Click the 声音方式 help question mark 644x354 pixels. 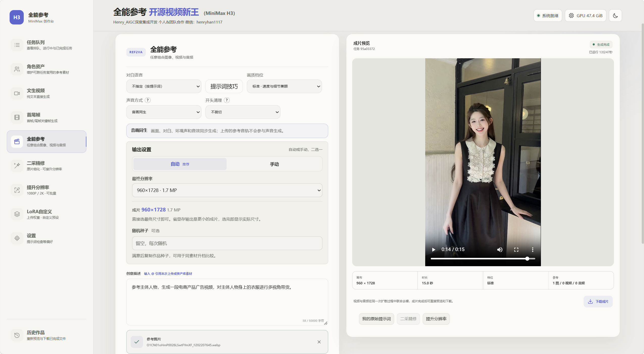(148, 100)
